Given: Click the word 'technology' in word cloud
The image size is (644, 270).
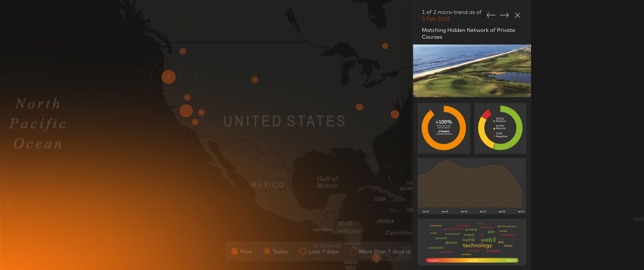Looking at the screenshot, I should (477, 245).
